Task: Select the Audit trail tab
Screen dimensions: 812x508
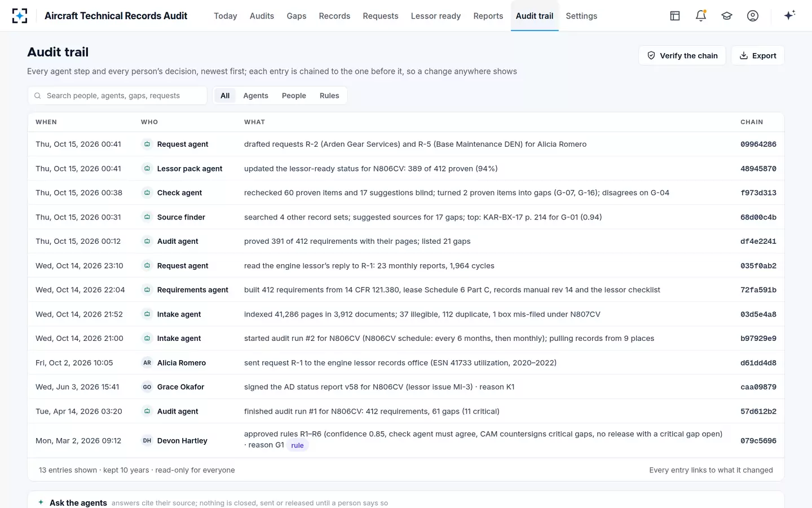Action: point(535,16)
